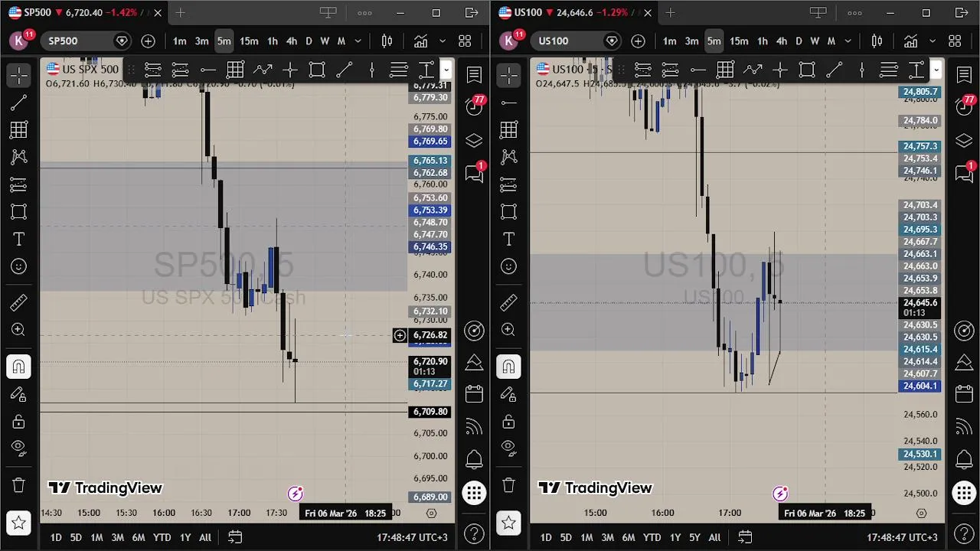The image size is (980, 551).
Task: Open the K user profile avatar in US100 window
Action: click(x=510, y=41)
